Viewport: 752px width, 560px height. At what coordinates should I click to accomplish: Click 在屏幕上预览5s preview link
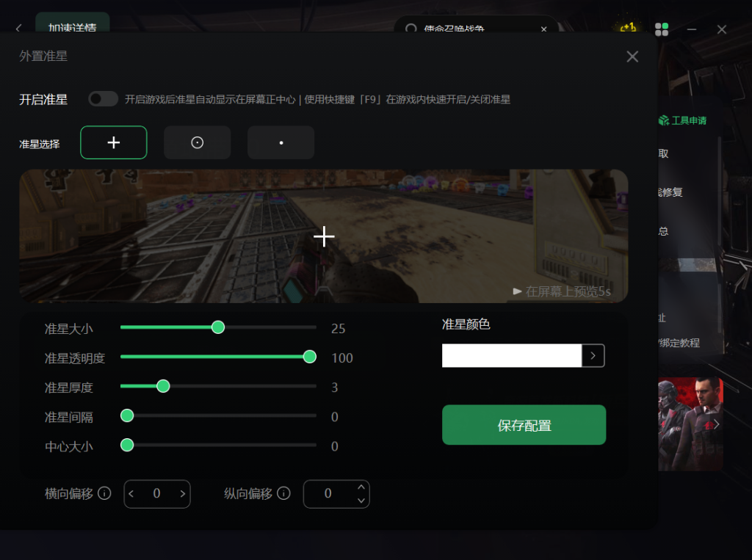coord(562,291)
